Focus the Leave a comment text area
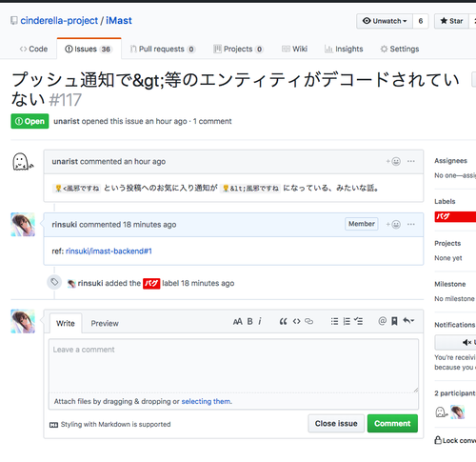Screen dimensions: 476x462 point(233,366)
